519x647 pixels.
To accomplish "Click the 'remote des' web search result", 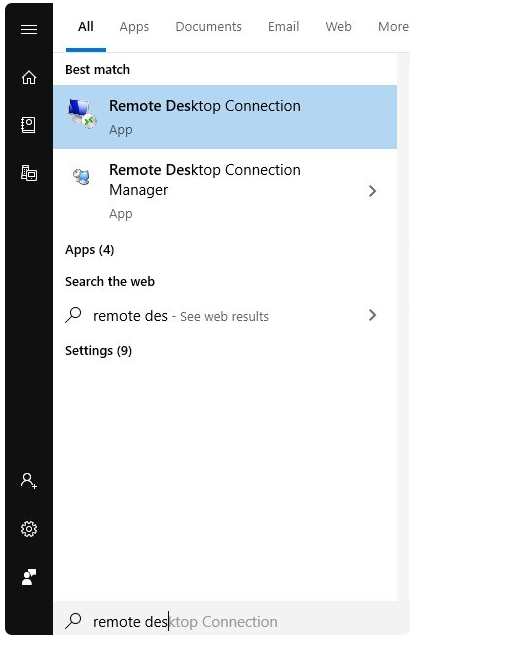I will click(225, 316).
